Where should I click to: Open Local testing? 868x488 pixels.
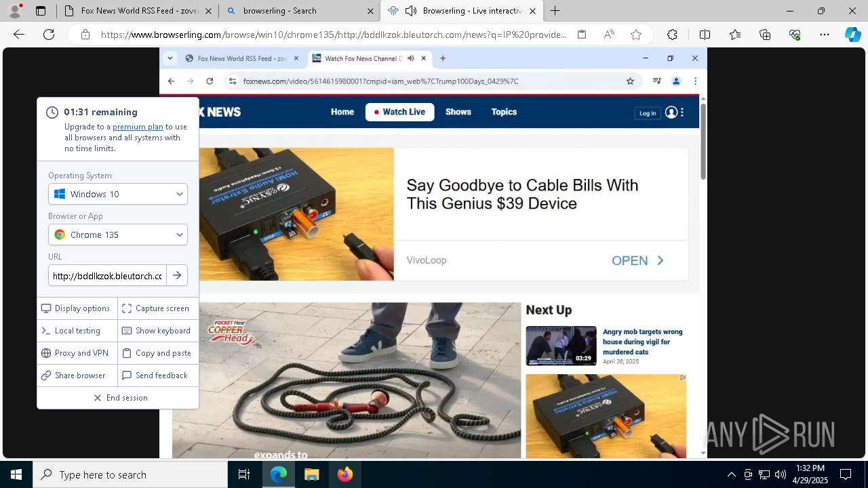click(x=77, y=331)
